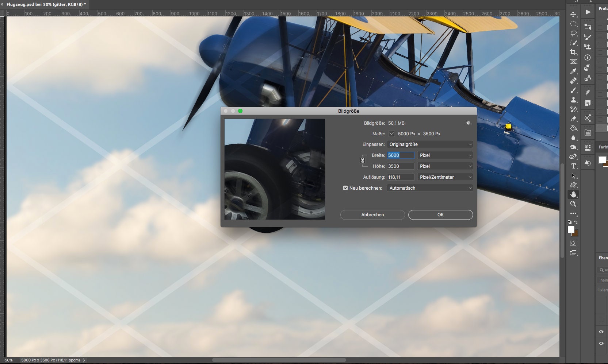Hide the top layer in the Ebenen panel
This screenshot has height=364, width=608.
click(x=601, y=332)
